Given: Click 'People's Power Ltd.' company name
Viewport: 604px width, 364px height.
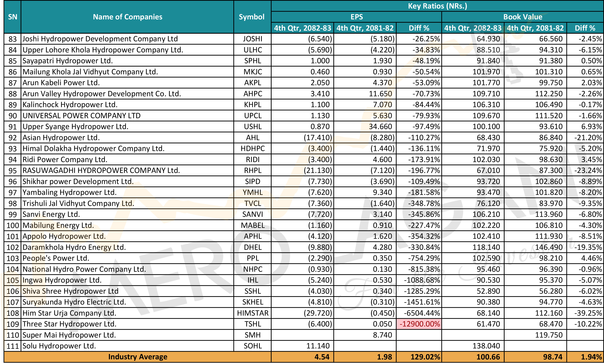Looking at the screenshot, I should (x=56, y=258).
